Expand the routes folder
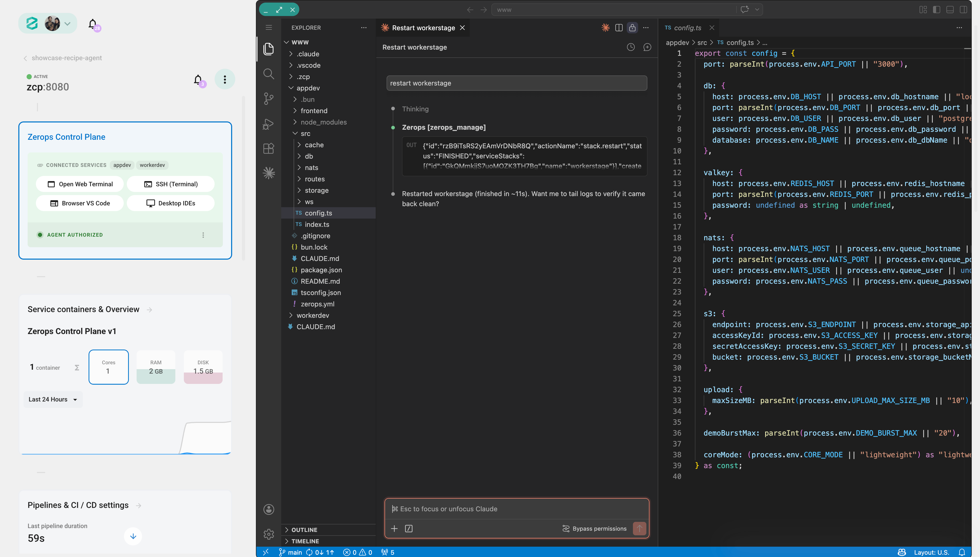The image size is (980, 557). pyautogui.click(x=328, y=179)
